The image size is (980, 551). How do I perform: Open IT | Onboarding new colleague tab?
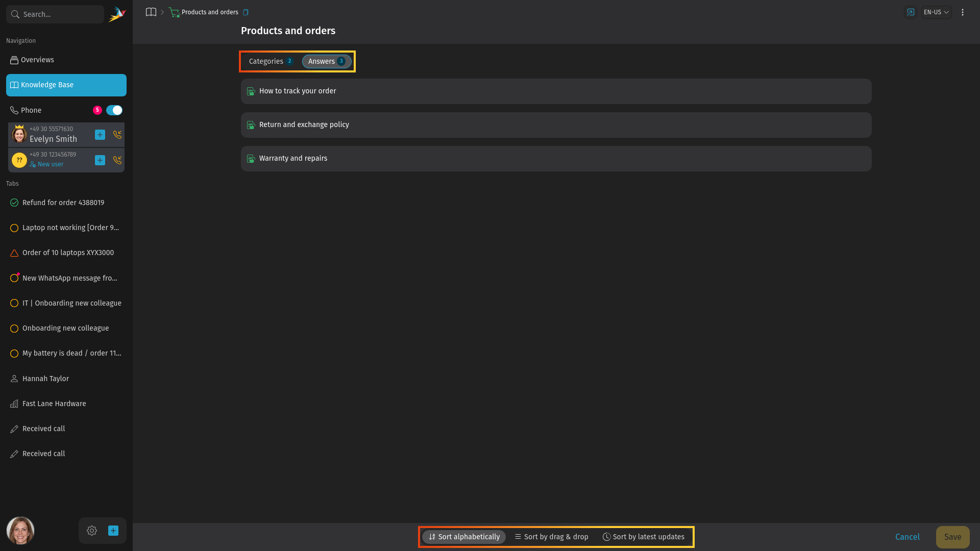pos(66,303)
